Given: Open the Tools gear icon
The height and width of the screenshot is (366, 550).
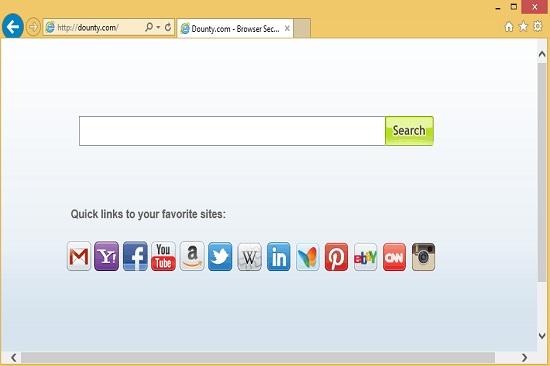Looking at the screenshot, I should coord(537,26).
